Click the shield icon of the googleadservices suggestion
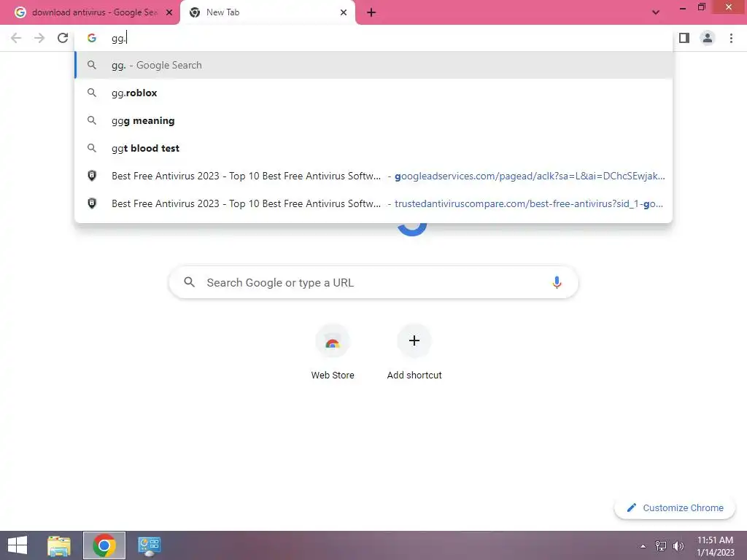Image resolution: width=747 pixels, height=560 pixels. [x=92, y=176]
